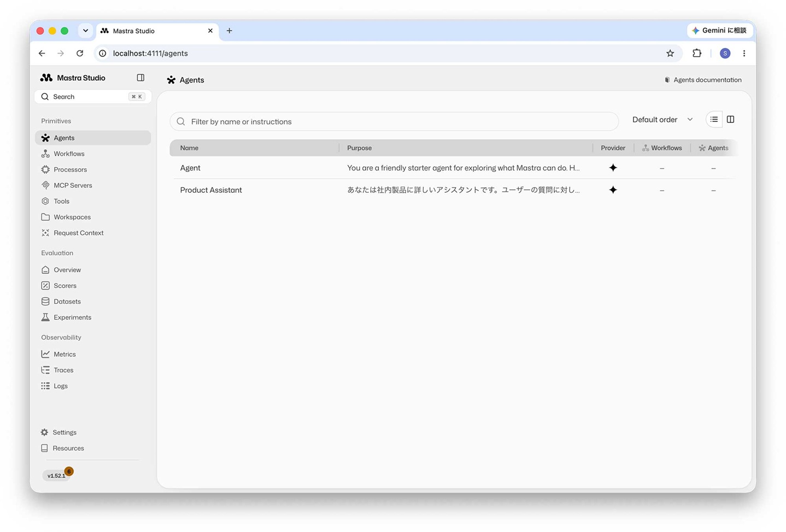Open the Chrome three-dot menu
The image size is (786, 532).
[744, 53]
